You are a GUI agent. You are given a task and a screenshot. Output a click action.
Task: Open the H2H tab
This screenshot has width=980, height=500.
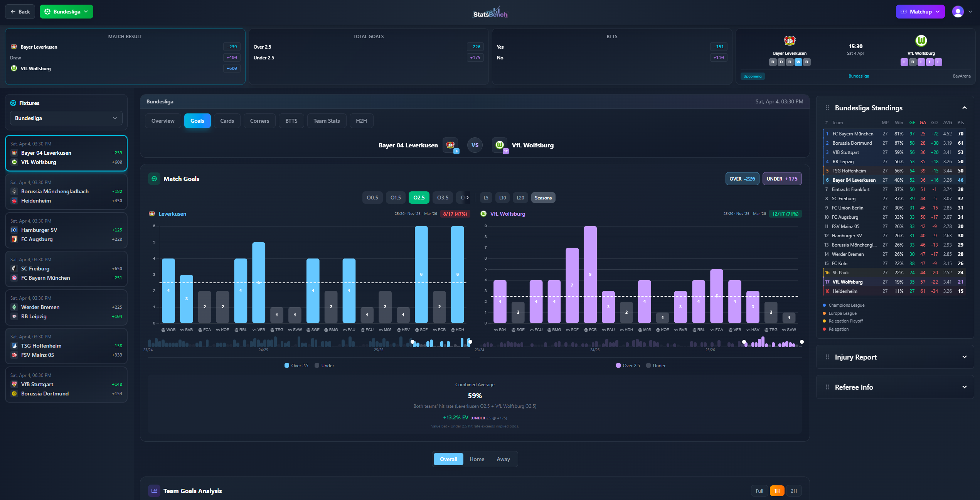click(x=361, y=121)
